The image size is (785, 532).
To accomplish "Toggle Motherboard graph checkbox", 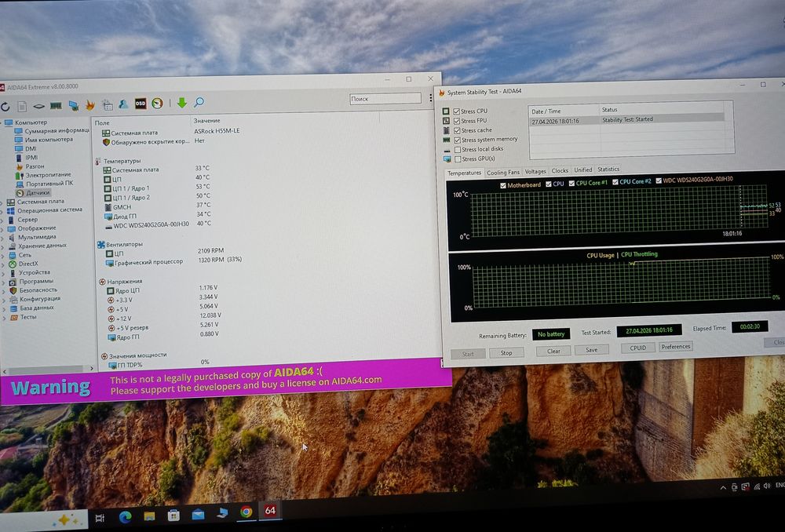I will coord(503,185).
